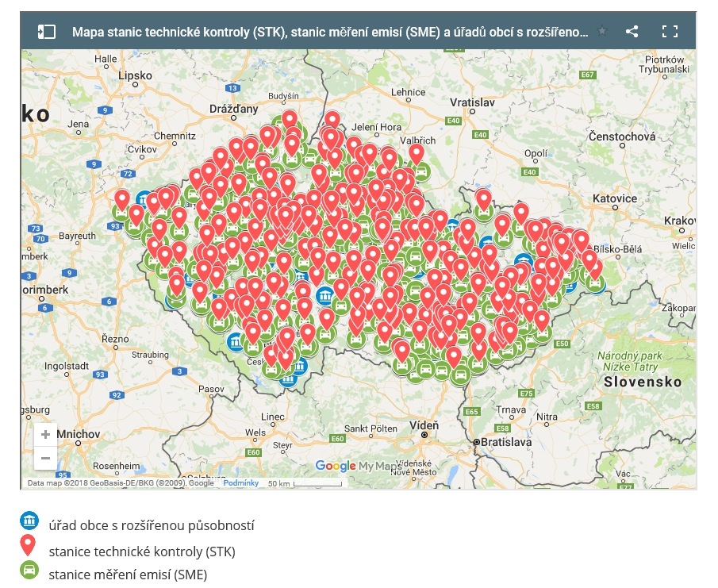Click the Bratislava city label
718x588 pixels.
506,442
